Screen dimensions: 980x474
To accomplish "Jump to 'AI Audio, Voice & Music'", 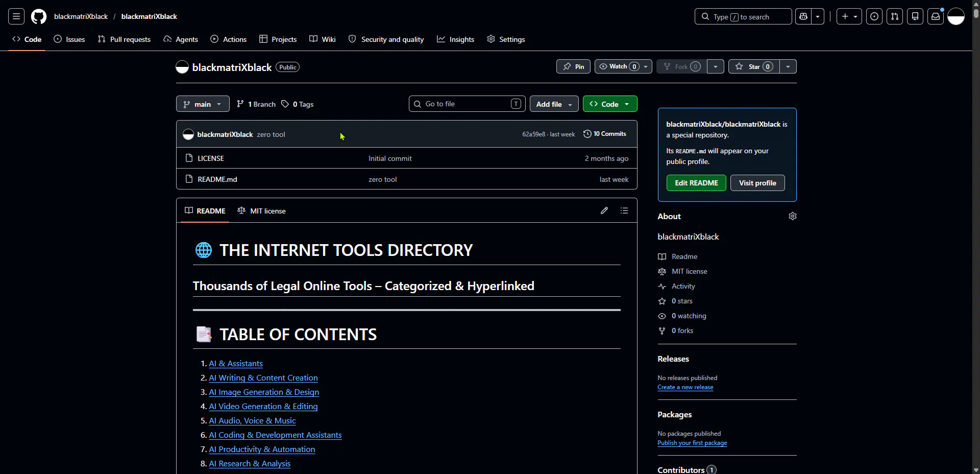I will tap(252, 421).
